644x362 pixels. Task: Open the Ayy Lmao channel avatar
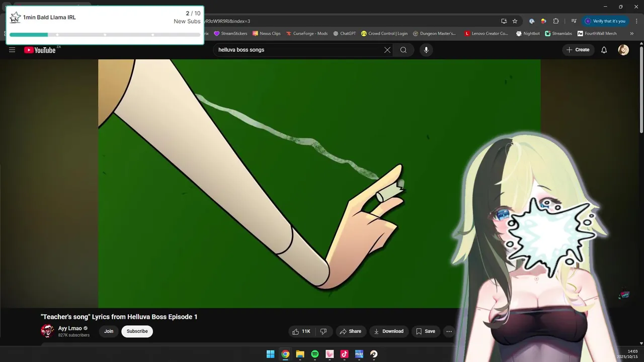[47, 331]
